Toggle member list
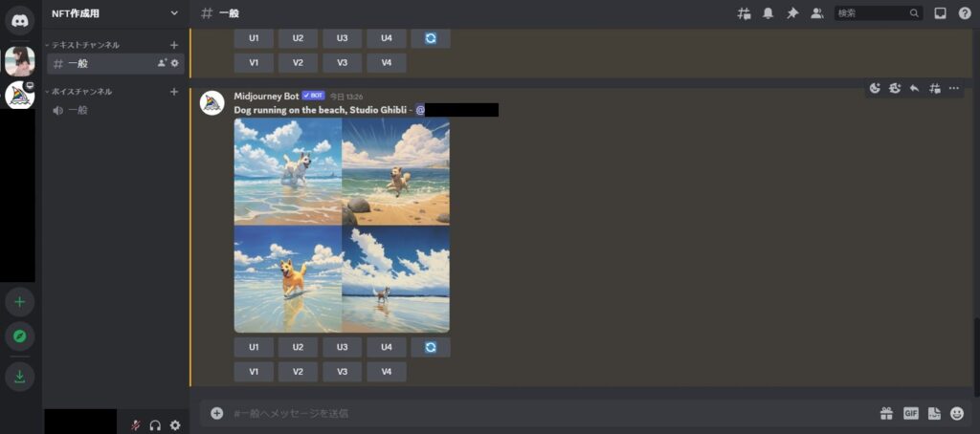The height and width of the screenshot is (434, 980). 817,13
